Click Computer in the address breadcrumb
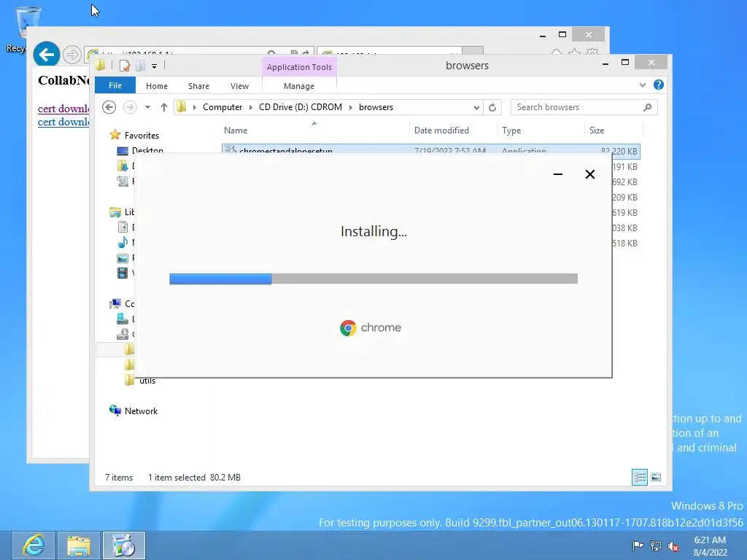 pos(222,107)
